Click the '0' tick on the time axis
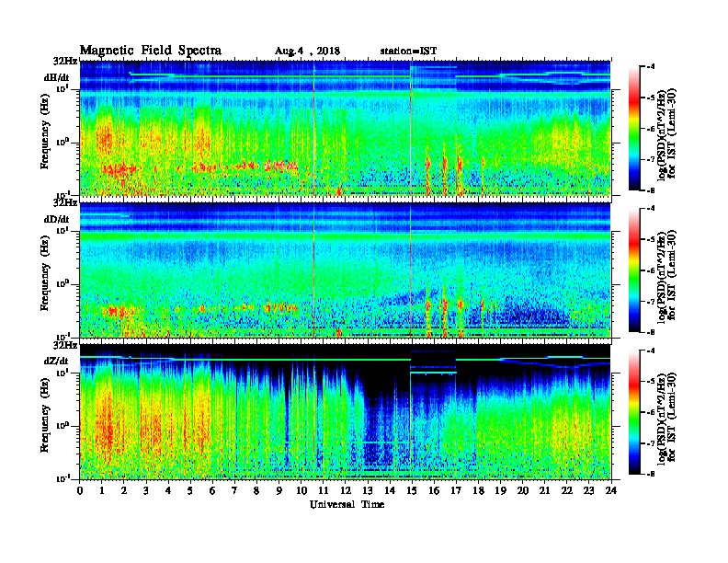Screen dimensions: 728x563 click(80, 491)
